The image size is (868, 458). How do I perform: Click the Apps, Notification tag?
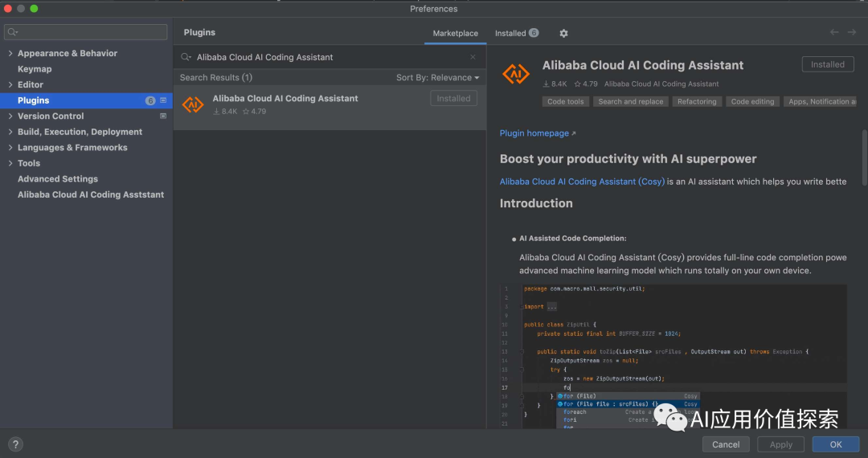[821, 102]
